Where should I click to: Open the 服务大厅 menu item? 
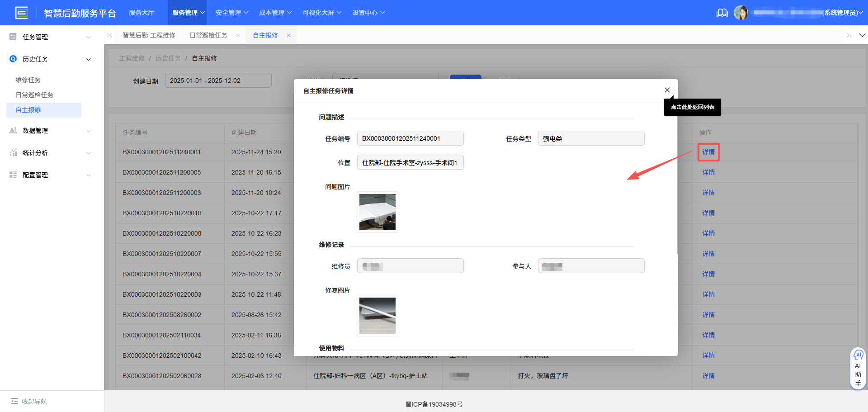pyautogui.click(x=142, y=12)
